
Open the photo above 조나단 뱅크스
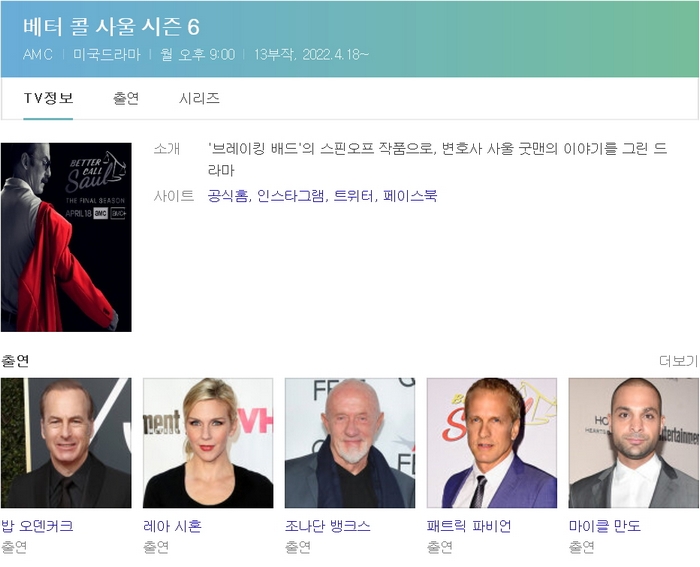tap(350, 443)
